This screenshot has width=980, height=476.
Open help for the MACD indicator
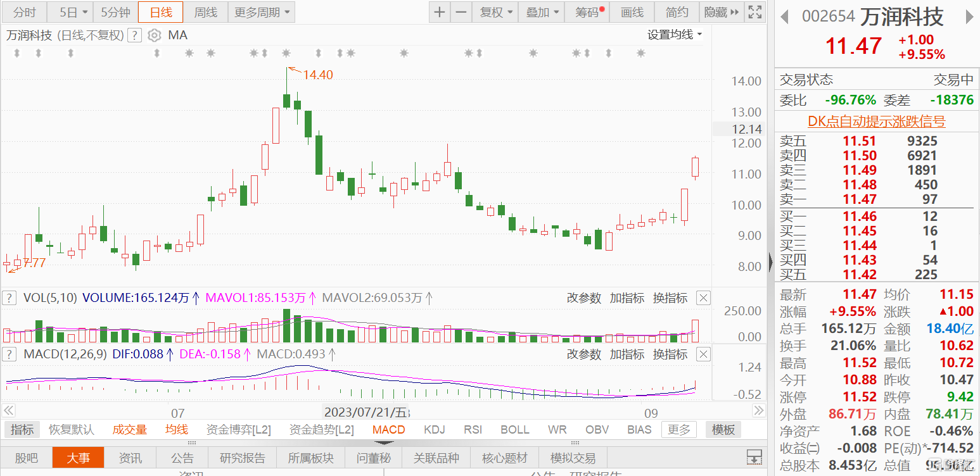coord(10,354)
